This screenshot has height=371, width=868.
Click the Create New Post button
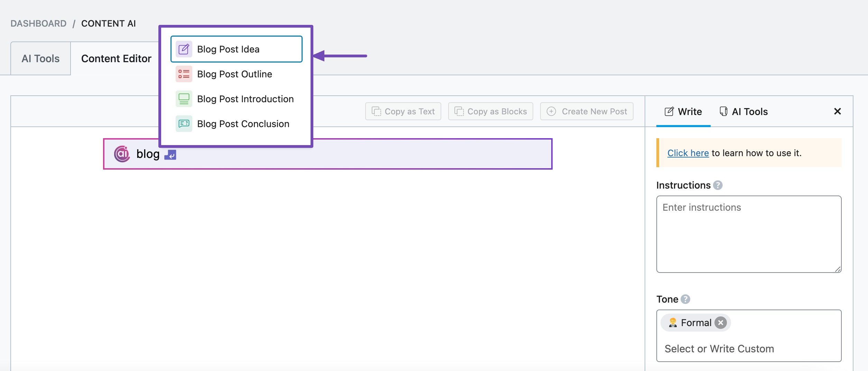tap(587, 111)
